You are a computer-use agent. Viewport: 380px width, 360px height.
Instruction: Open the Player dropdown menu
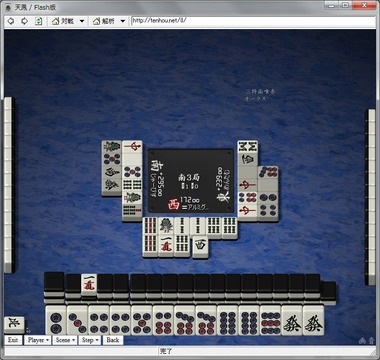coord(38,340)
